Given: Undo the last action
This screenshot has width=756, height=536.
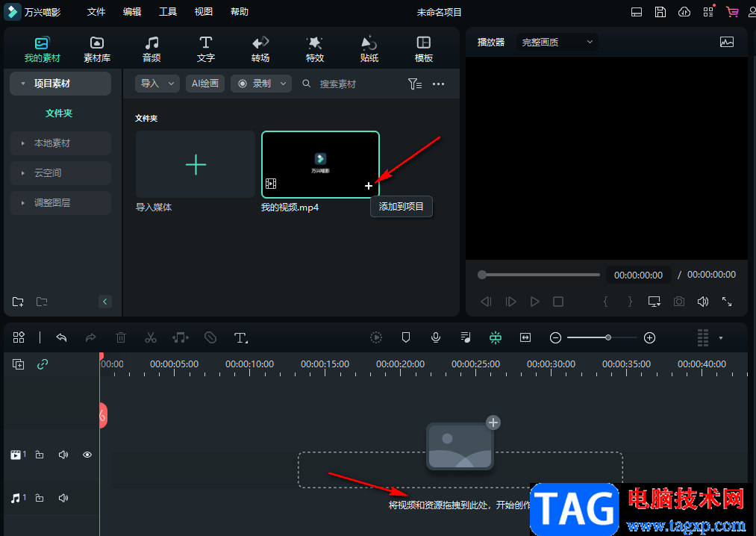Looking at the screenshot, I should click(61, 337).
